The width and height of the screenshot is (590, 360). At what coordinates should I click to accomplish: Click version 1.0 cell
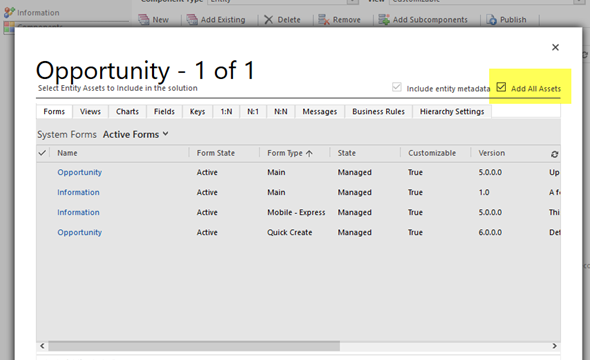484,192
